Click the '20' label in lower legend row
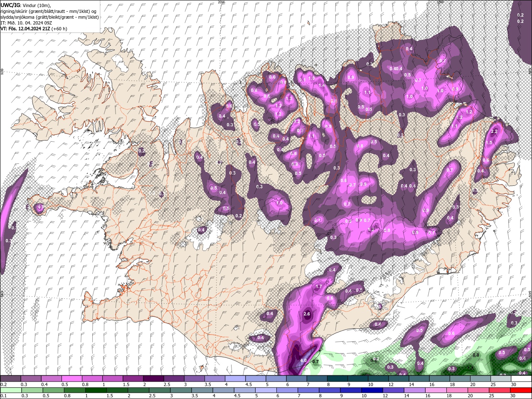 coord(470,396)
